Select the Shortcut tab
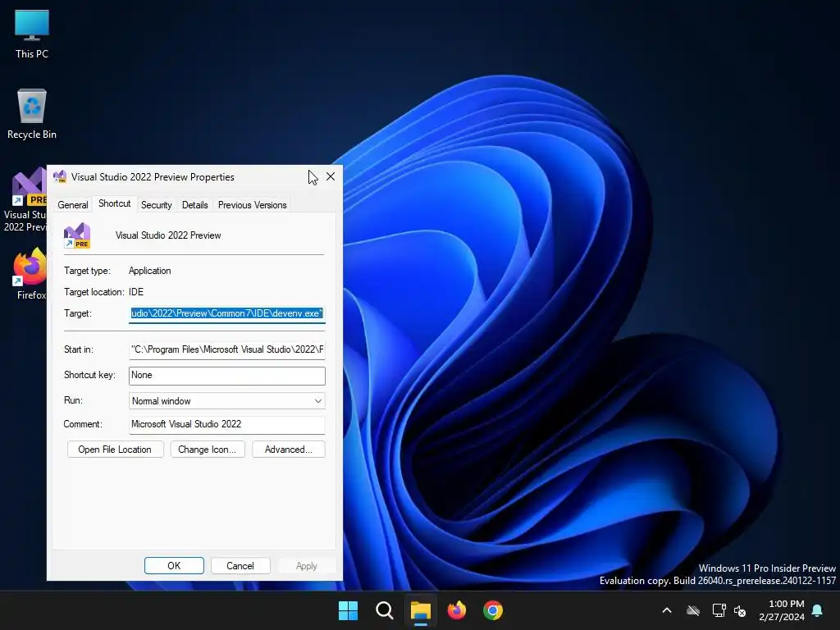The image size is (840, 630). point(115,203)
